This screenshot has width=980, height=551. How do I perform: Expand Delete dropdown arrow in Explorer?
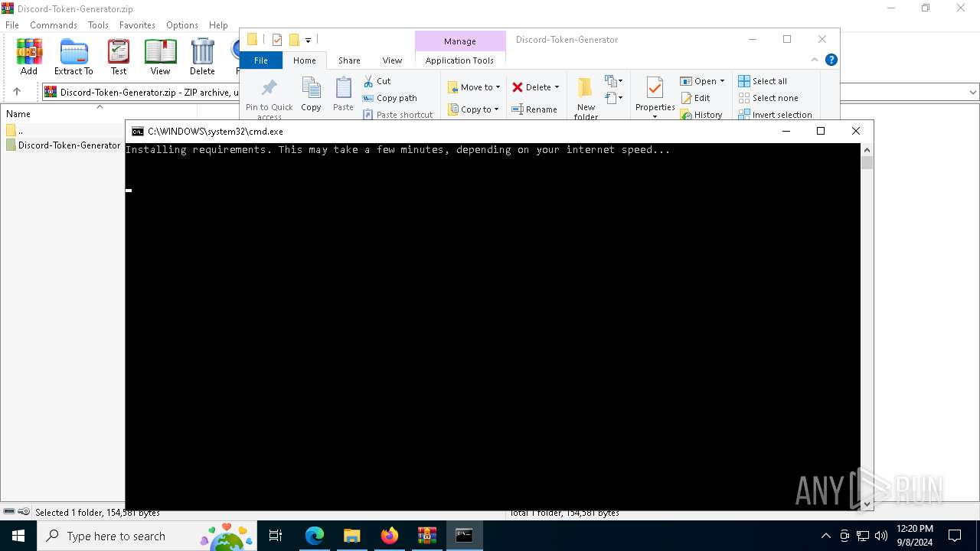(x=557, y=87)
